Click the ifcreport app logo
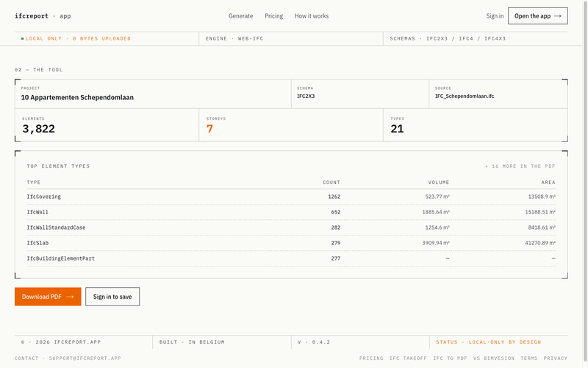This screenshot has width=588, height=368. tap(43, 16)
